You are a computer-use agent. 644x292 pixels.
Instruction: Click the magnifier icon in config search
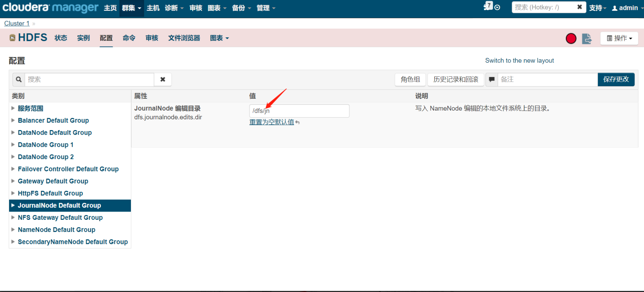pyautogui.click(x=19, y=80)
